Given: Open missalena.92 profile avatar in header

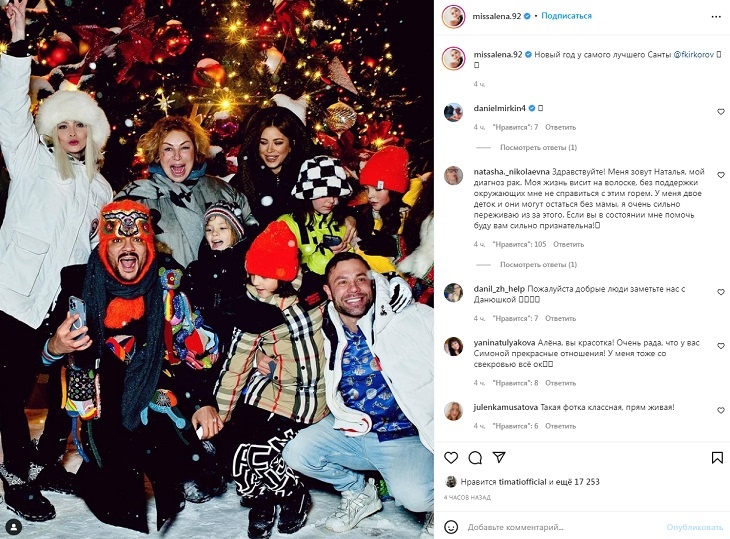Looking at the screenshot, I should point(453,17).
